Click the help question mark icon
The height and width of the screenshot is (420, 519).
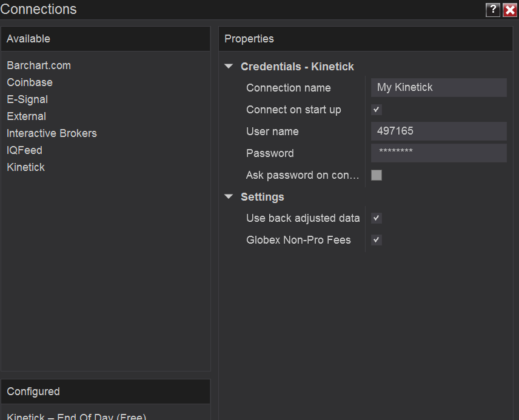tap(493, 10)
